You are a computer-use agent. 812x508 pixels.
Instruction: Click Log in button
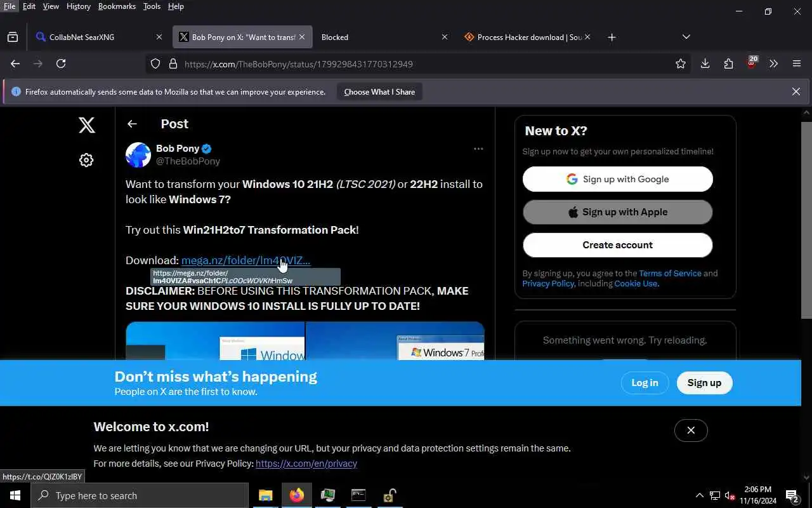[645, 383]
